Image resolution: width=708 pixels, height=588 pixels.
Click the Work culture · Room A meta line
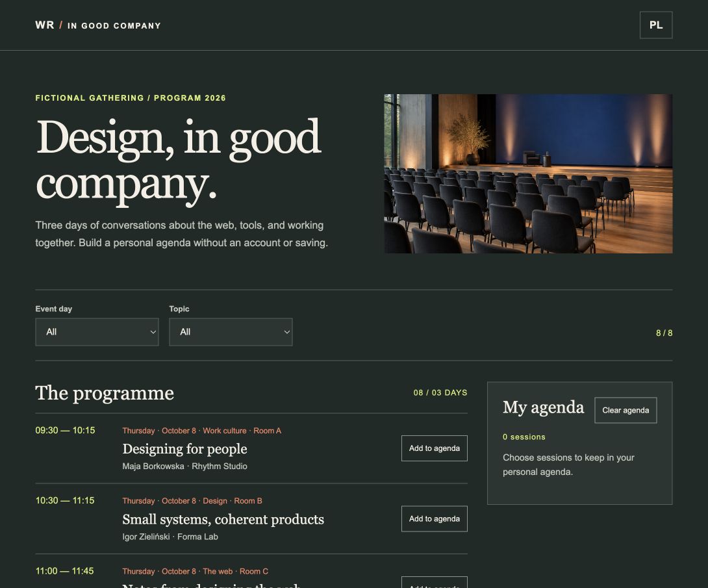[202, 430]
